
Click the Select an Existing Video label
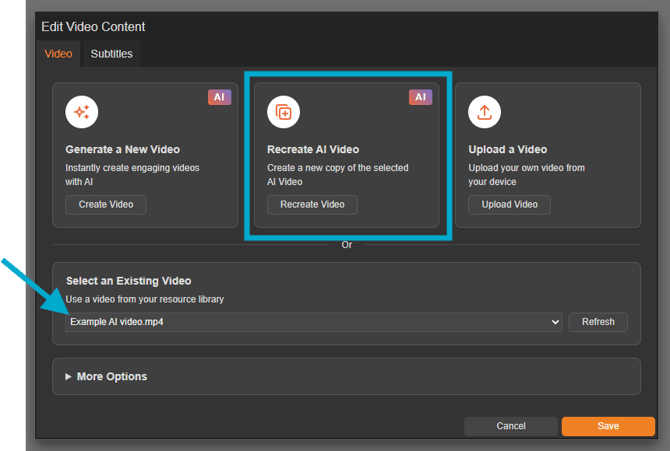[128, 281]
